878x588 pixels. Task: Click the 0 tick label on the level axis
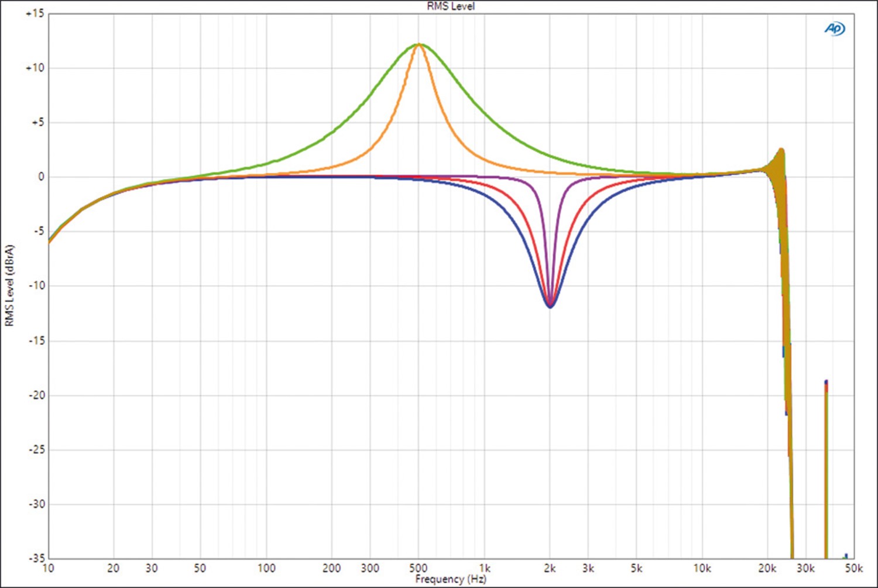40,177
